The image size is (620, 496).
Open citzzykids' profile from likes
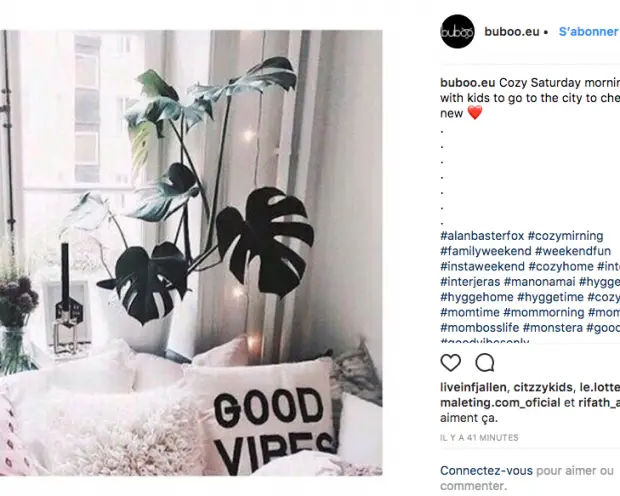point(543,387)
